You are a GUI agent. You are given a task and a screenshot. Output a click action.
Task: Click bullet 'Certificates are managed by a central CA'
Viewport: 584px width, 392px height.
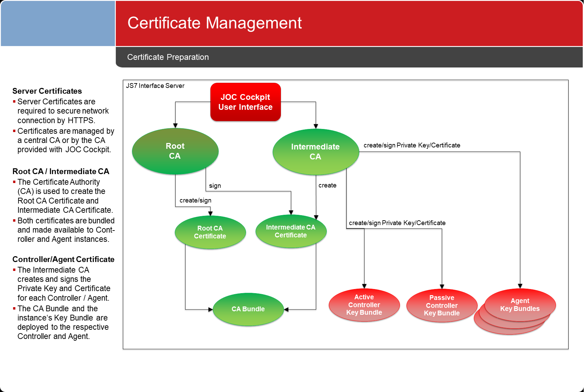[x=64, y=140]
